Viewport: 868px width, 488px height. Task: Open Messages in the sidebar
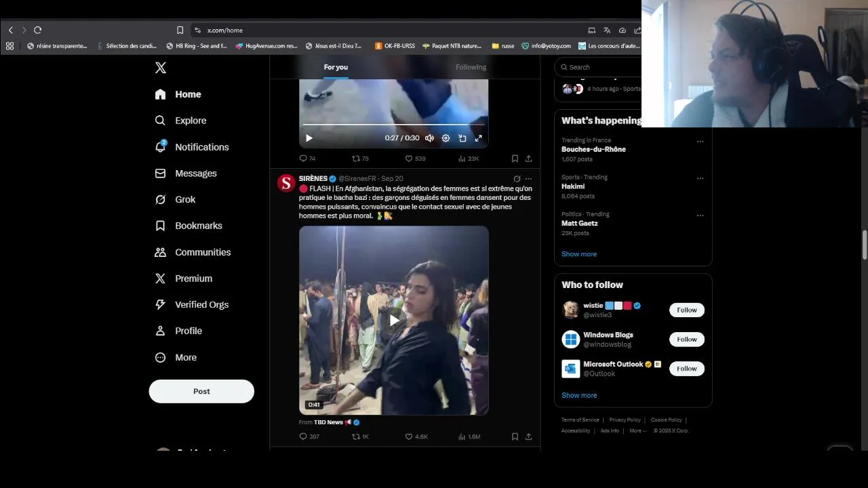(186, 174)
